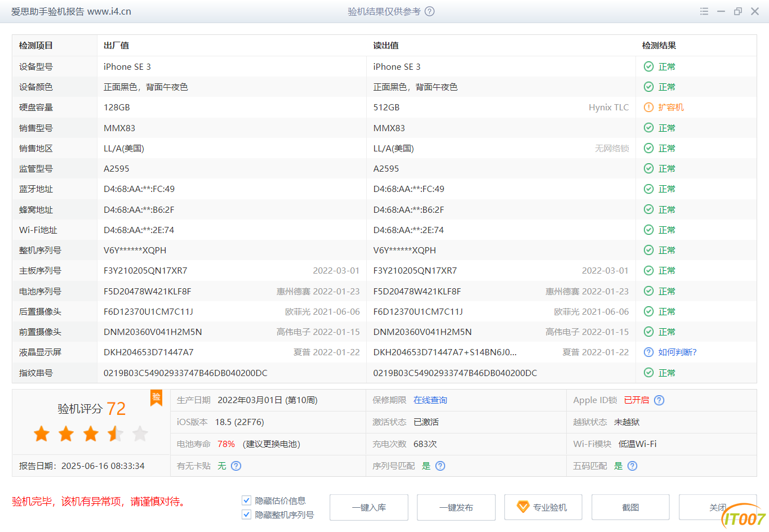Click green check icon in 销售型号 row
769x532 pixels.
[648, 128]
